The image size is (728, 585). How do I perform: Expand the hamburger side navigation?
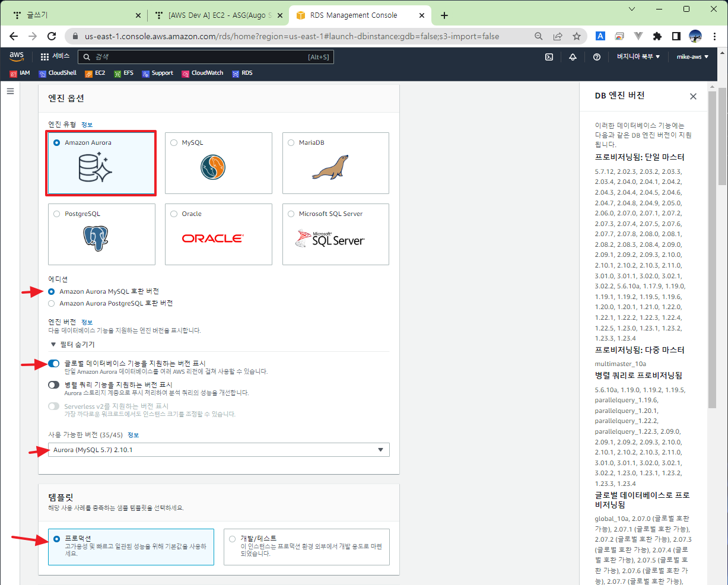coord(10,91)
